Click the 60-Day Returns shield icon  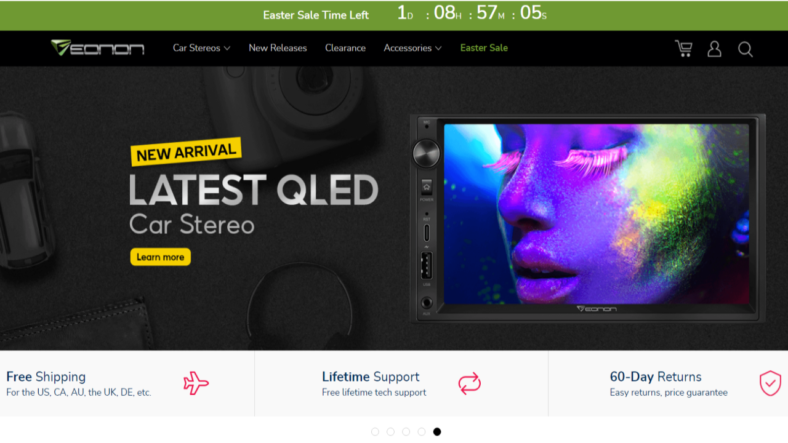click(770, 383)
